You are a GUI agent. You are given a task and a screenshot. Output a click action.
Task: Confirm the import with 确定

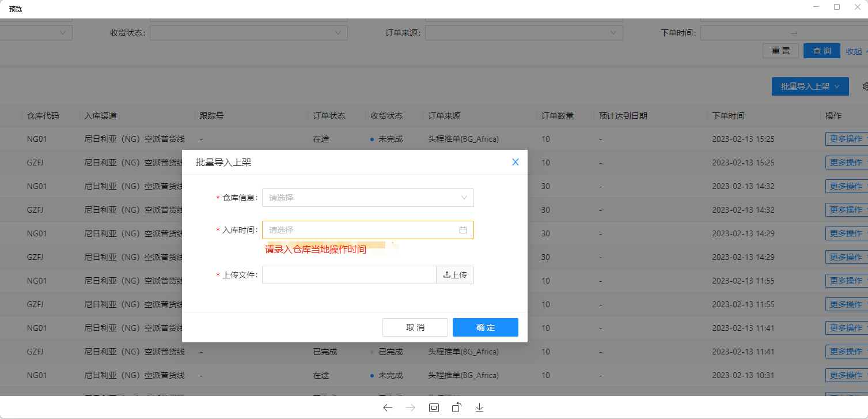click(x=486, y=327)
